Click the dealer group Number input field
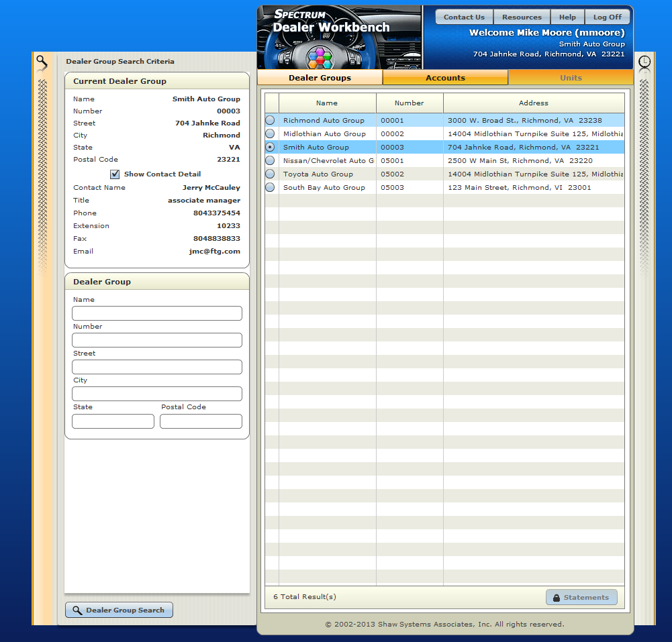The width and height of the screenshot is (672, 642). coord(157,340)
